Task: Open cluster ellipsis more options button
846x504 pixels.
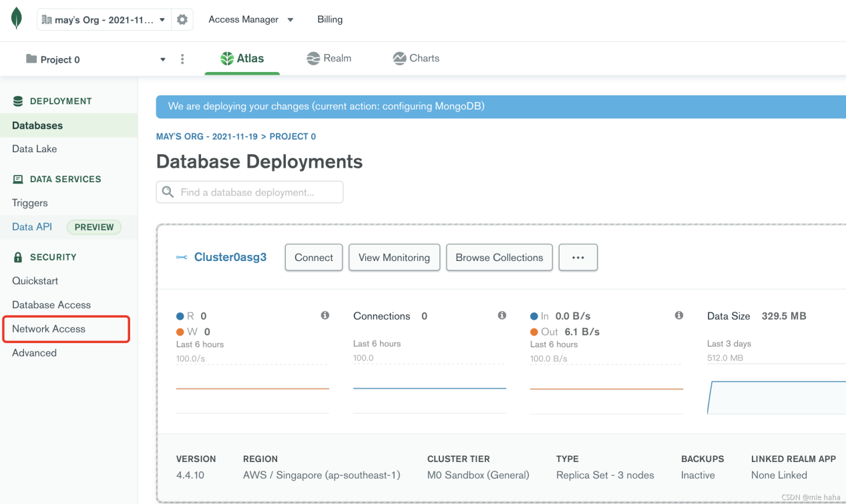Action: coord(578,258)
